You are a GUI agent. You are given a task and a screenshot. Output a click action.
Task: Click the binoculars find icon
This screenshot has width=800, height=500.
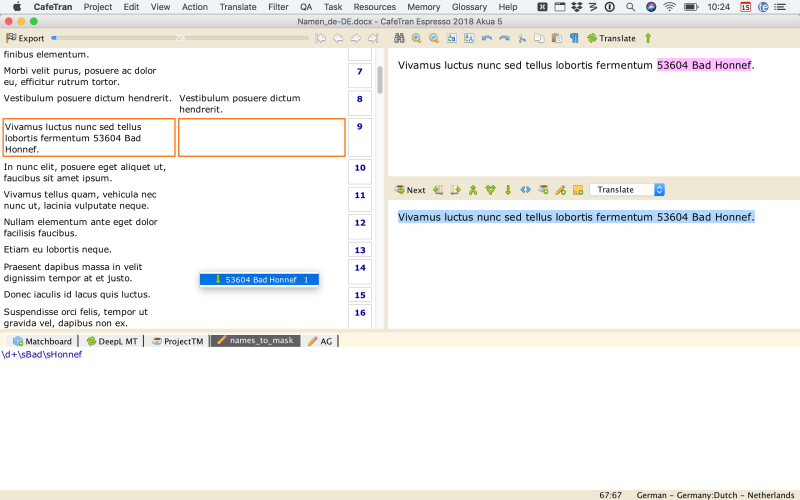coord(399,38)
